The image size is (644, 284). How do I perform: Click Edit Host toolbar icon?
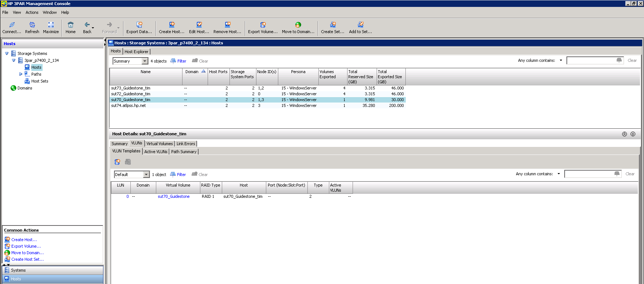[199, 25]
